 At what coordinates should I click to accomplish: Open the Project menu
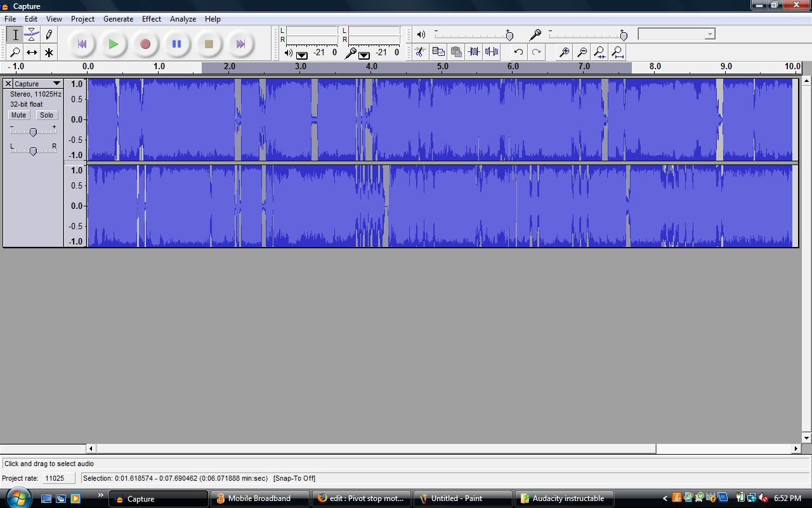pos(82,19)
